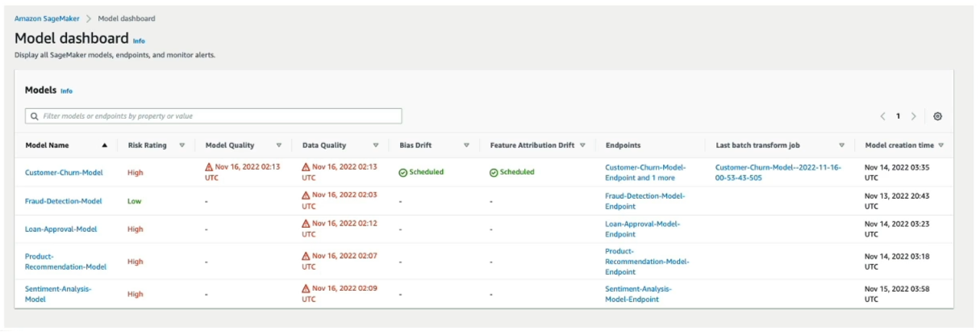Click Model dashboard breadcrumb text
This screenshot has width=980, height=332.
[x=127, y=18]
